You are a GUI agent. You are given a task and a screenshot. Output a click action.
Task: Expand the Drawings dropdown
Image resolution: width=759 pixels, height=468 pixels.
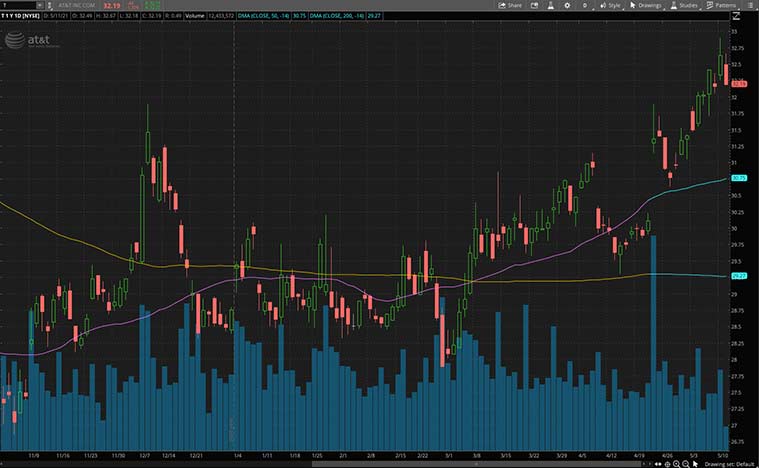point(647,5)
